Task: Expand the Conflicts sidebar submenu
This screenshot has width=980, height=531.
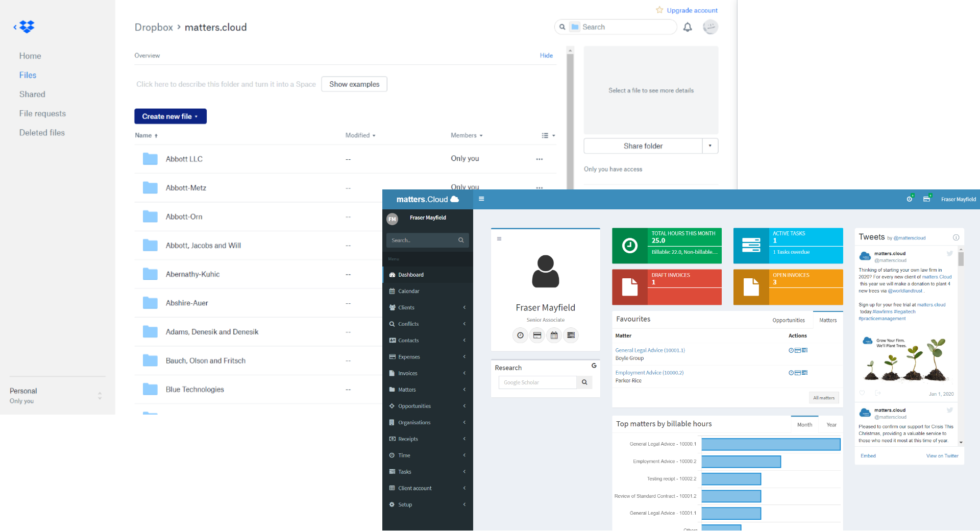Action: [464, 324]
